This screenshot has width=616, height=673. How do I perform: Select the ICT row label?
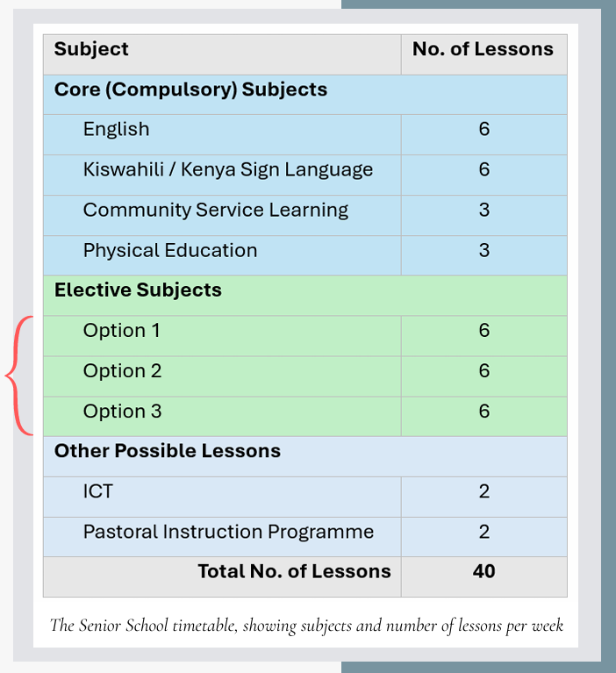(x=97, y=491)
